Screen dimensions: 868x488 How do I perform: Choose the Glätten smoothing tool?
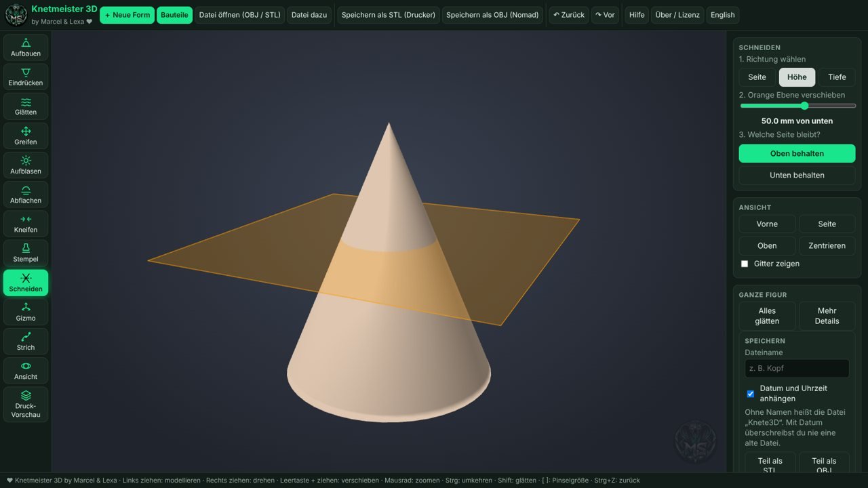(x=26, y=106)
